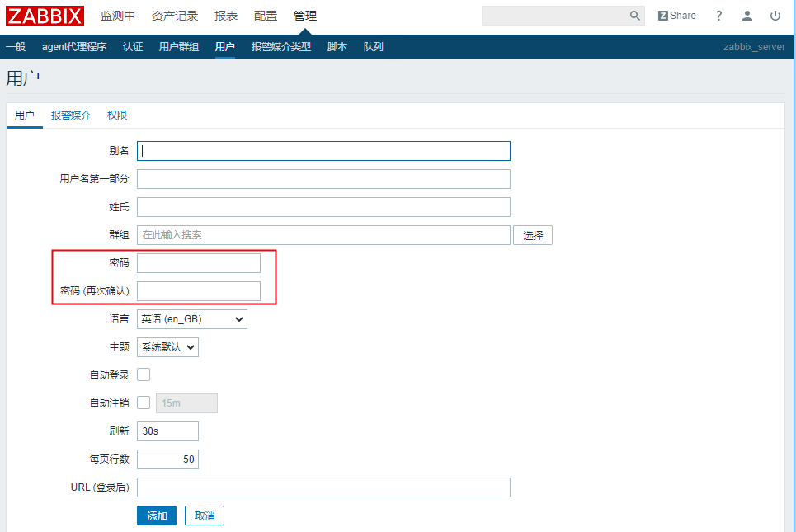Click the power logout icon
The image size is (796, 532).
(x=775, y=16)
